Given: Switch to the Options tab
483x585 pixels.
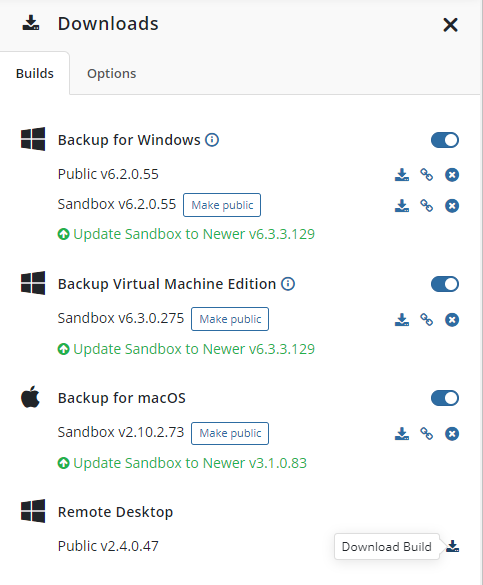Looking at the screenshot, I should click(112, 73).
